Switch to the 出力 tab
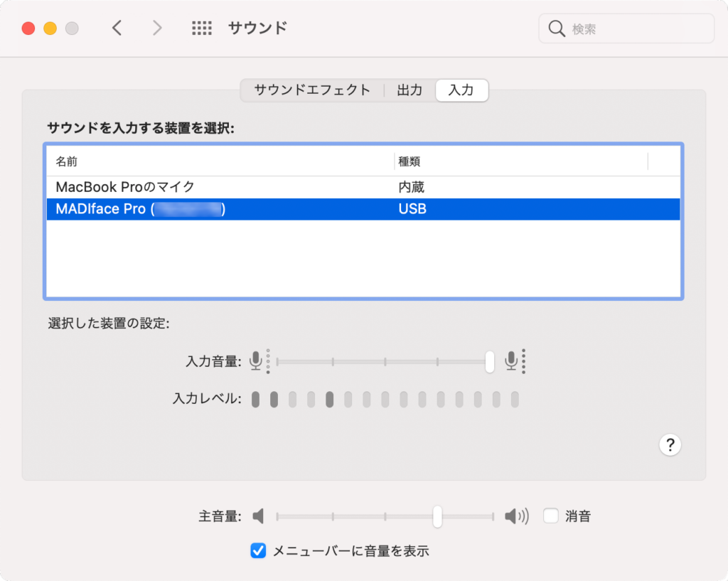Viewport: 728px width, 581px height. pyautogui.click(x=409, y=90)
